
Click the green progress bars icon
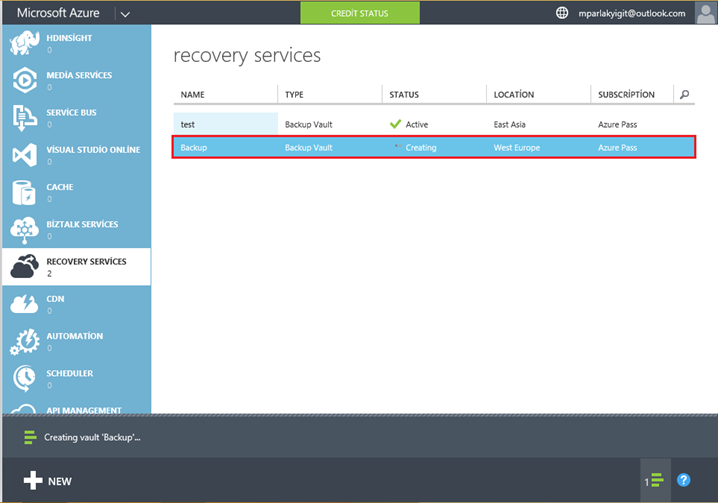[x=30, y=437]
